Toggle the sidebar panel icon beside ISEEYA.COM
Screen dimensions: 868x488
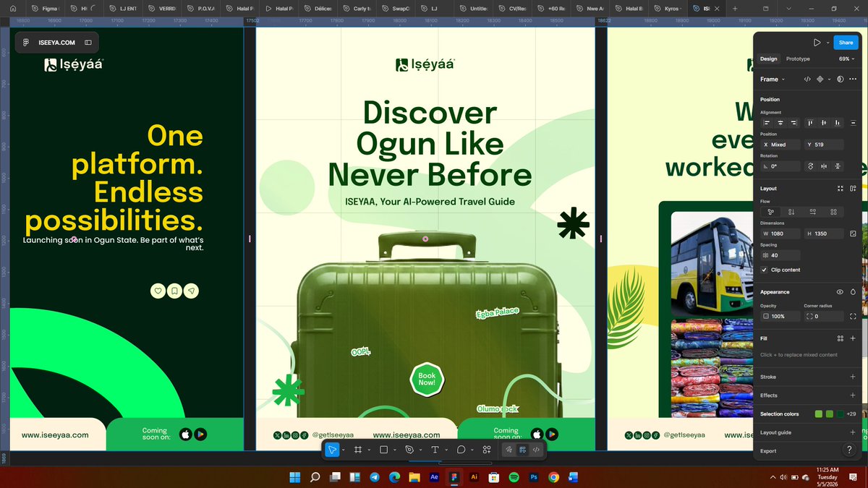click(x=88, y=43)
